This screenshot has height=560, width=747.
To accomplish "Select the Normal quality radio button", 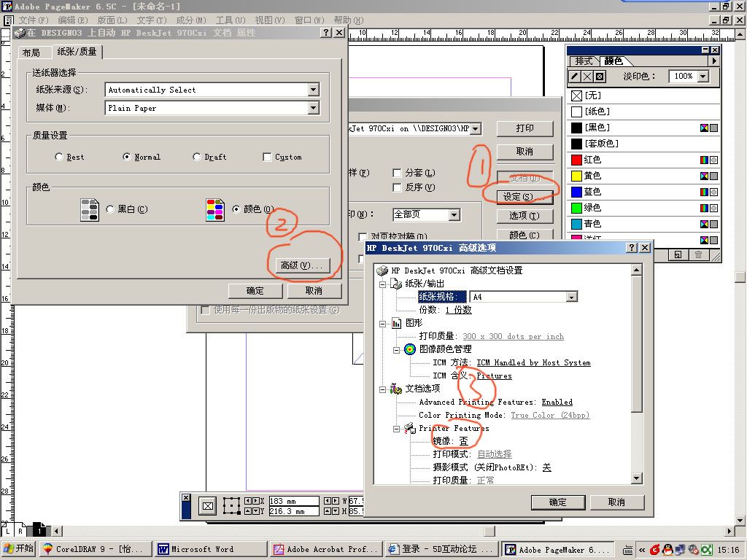I will (x=127, y=157).
